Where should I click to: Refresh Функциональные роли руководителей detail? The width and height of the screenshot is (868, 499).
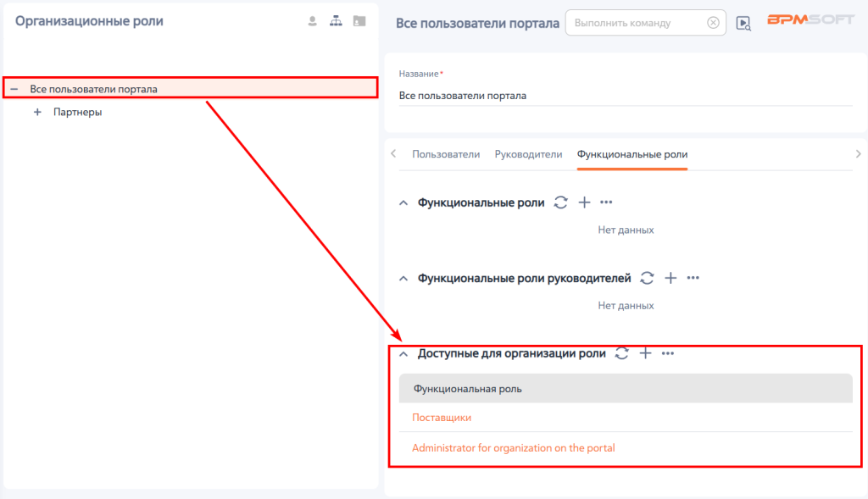(647, 278)
